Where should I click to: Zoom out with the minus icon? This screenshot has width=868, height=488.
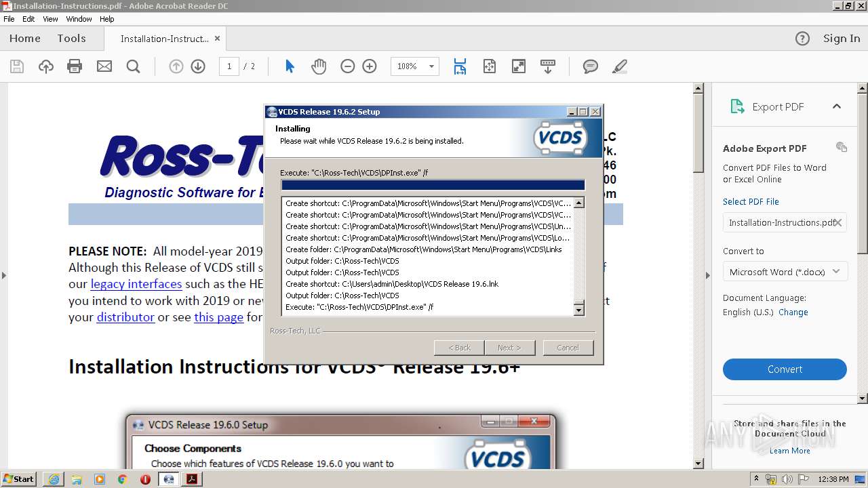347,66
